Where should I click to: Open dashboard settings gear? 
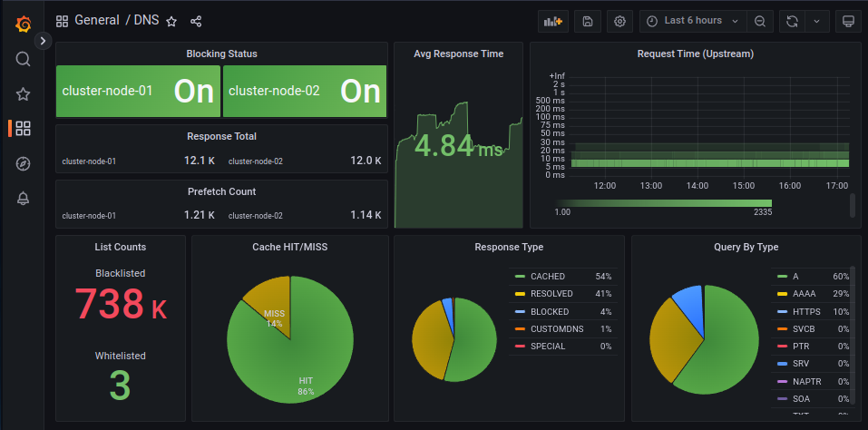pyautogui.click(x=620, y=21)
